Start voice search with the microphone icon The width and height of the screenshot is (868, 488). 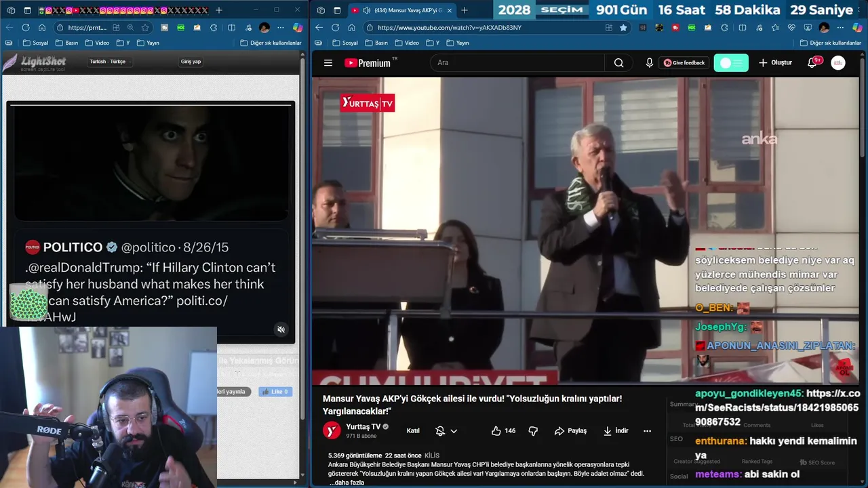(x=650, y=62)
